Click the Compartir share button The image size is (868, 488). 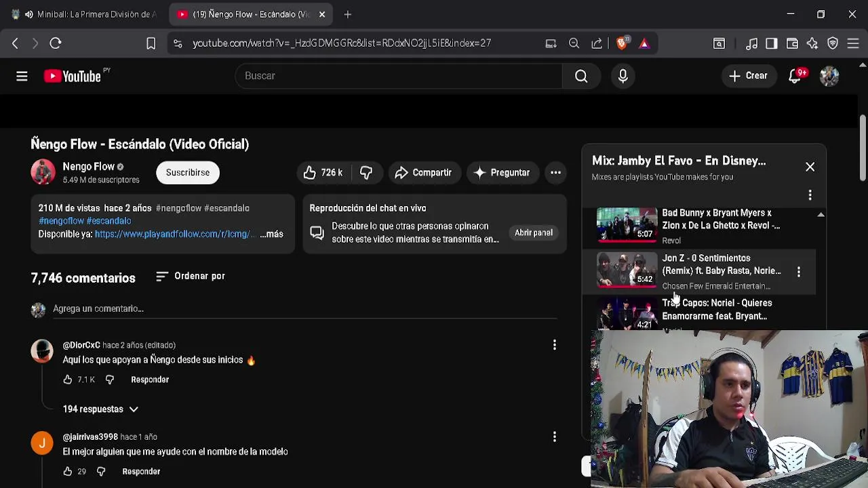point(423,173)
